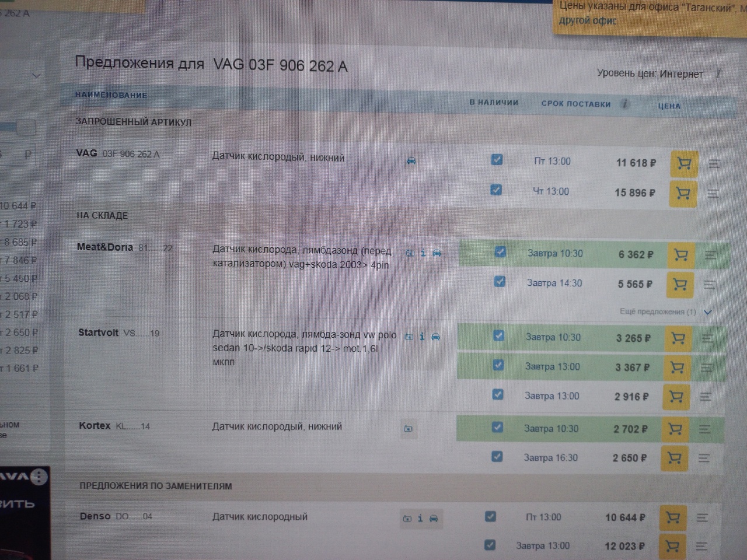Open details menu for 5 565 ₽ offer
747x560 pixels.
click(x=710, y=285)
